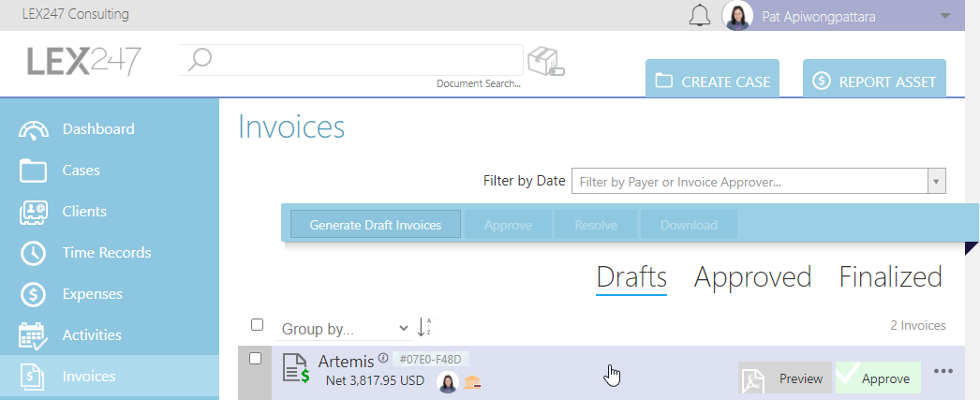This screenshot has height=400, width=980.
Task: Switch to the Drafts tab
Action: [631, 277]
